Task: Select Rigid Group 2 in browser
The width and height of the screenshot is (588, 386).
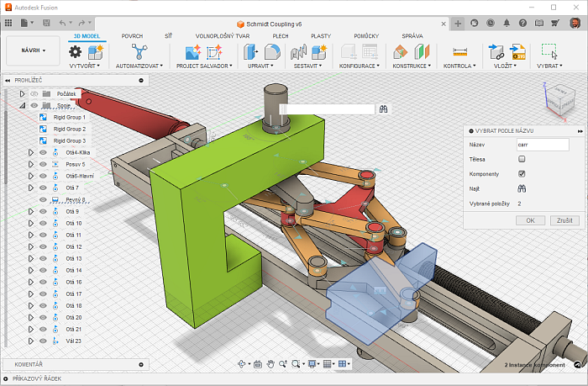Action: pos(70,129)
